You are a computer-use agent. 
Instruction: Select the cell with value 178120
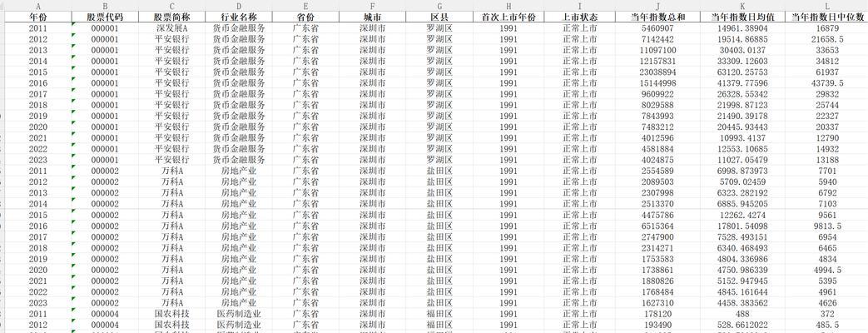657,314
